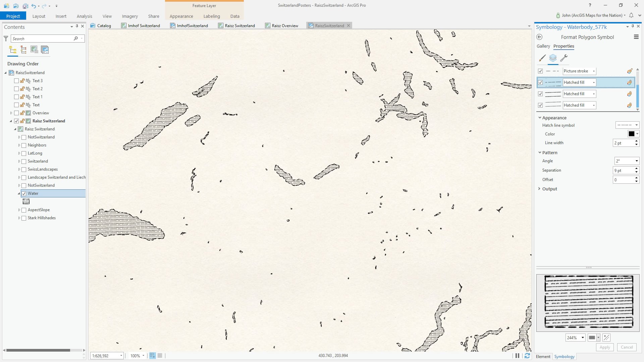Disable the Picture stroke symbol layer checkbox
644x362 pixels.
pos(540,71)
